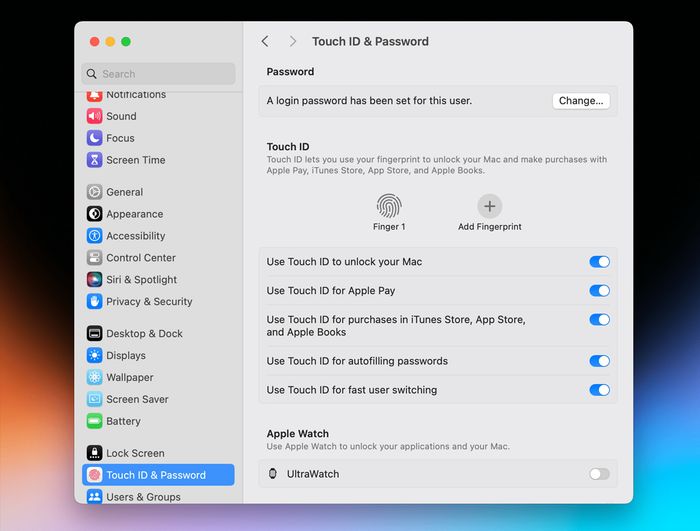
Task: Turn off Touch ID for Apple Pay
Action: (x=599, y=291)
